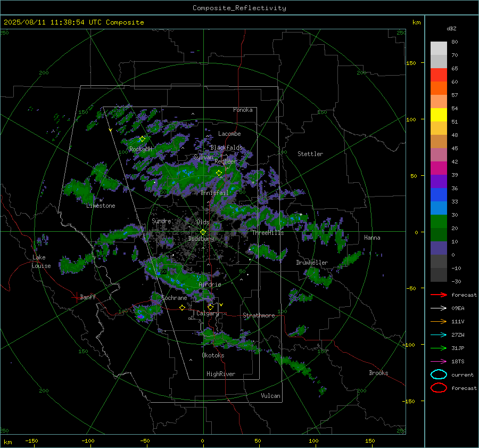
Task: Click the Brooks city label
Action: [x=378, y=373]
